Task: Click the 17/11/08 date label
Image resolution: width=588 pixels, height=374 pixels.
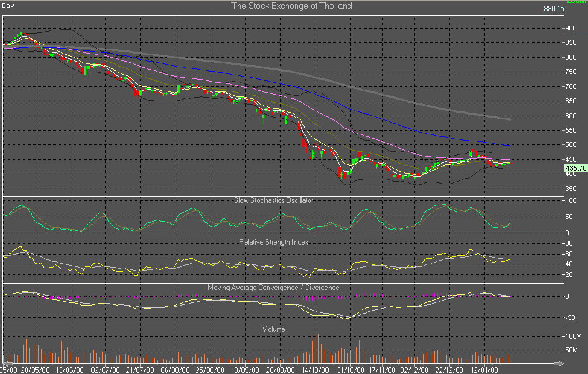Action: coord(382,370)
